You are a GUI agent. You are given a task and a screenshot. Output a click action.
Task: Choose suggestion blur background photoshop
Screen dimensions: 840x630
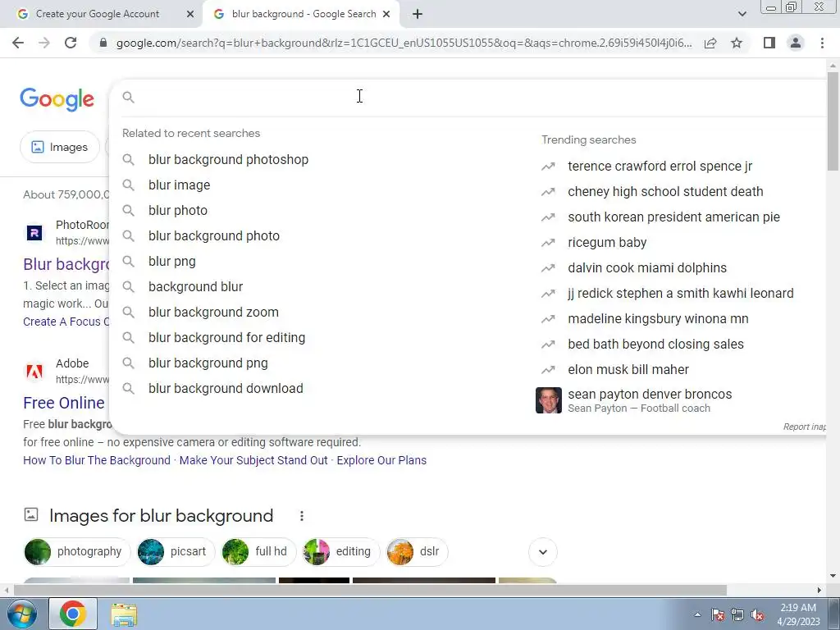(x=228, y=160)
